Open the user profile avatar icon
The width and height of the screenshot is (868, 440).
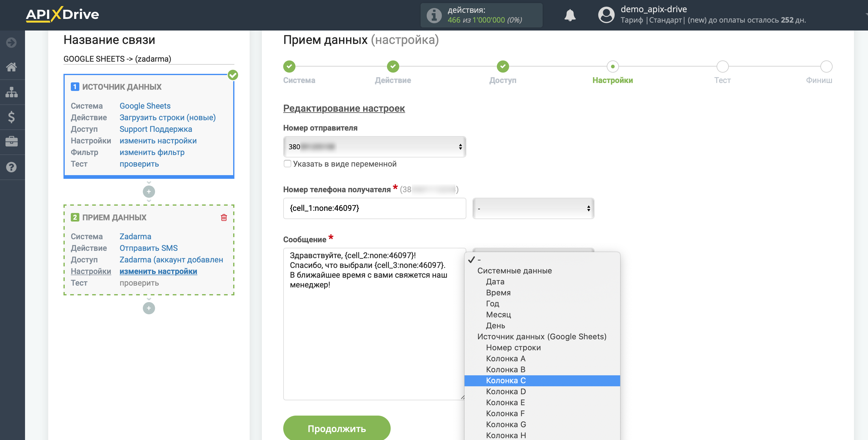tap(606, 15)
